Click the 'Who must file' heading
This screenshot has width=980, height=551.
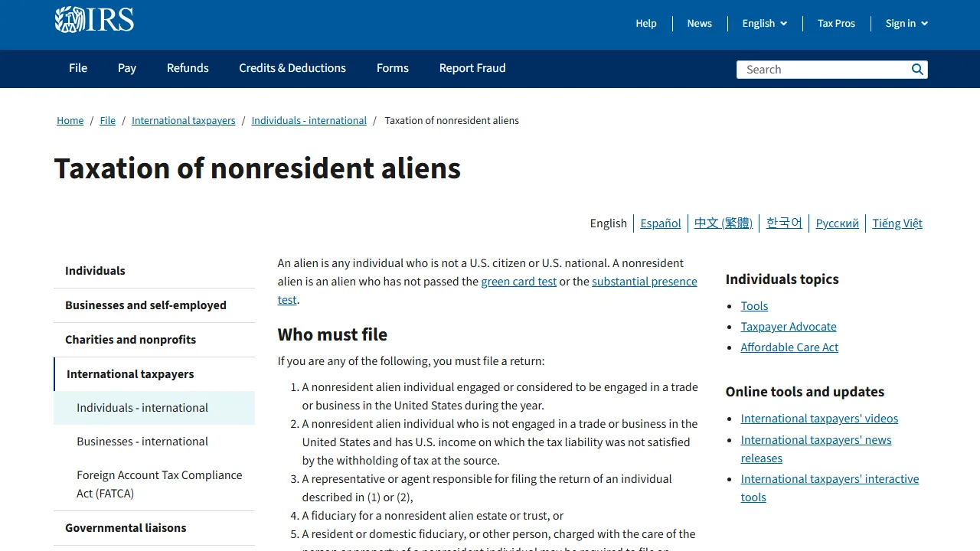pos(332,334)
